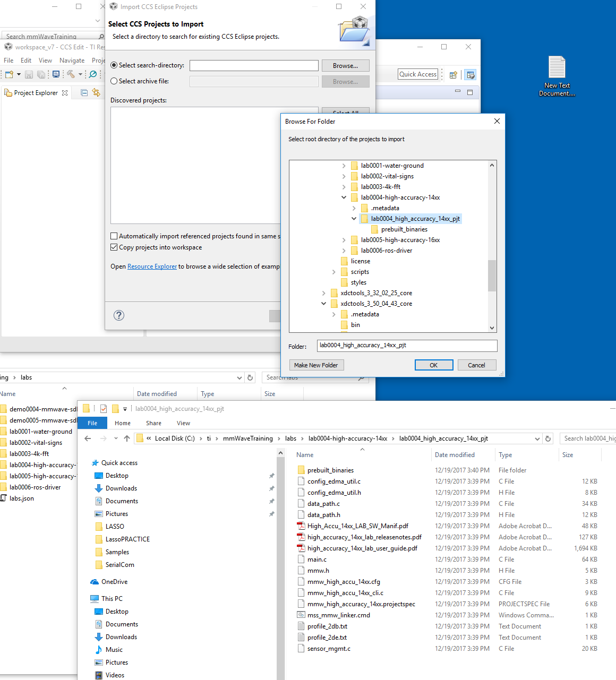
Task: Select the search-directory radio button
Action: (114, 65)
